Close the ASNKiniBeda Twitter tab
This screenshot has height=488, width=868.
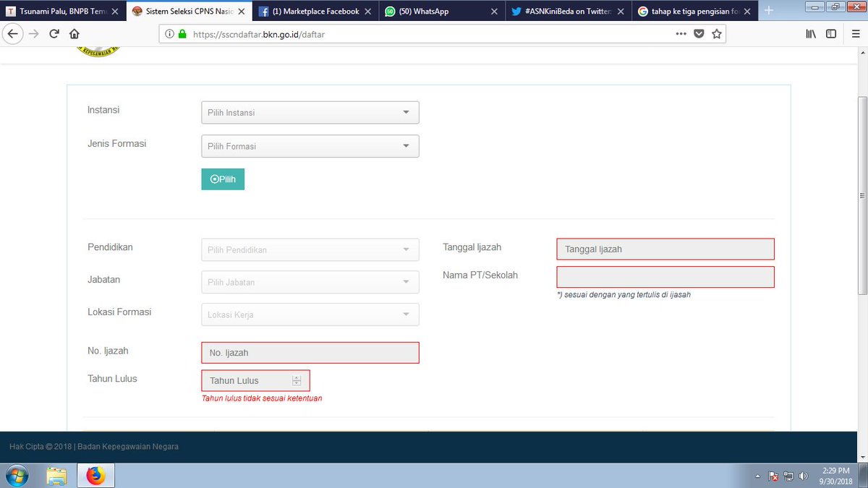621,12
